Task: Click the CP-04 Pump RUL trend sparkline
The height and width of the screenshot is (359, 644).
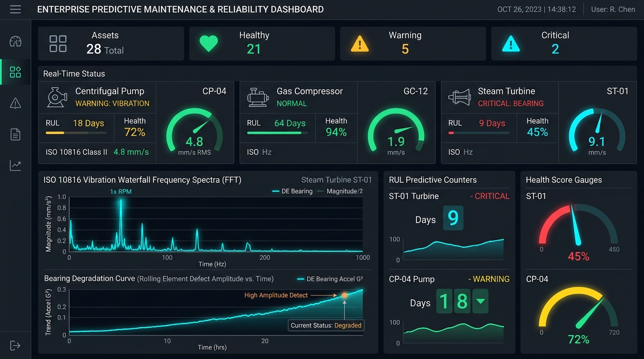Action: [x=454, y=332]
